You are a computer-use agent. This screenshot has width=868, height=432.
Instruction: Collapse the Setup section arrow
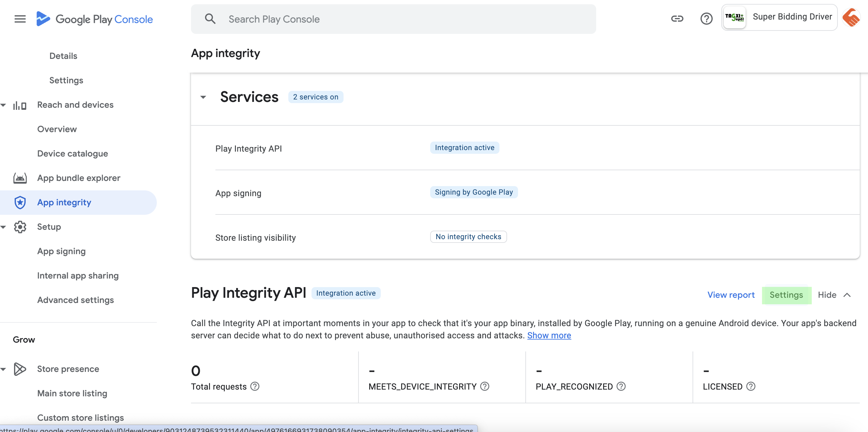click(x=3, y=227)
